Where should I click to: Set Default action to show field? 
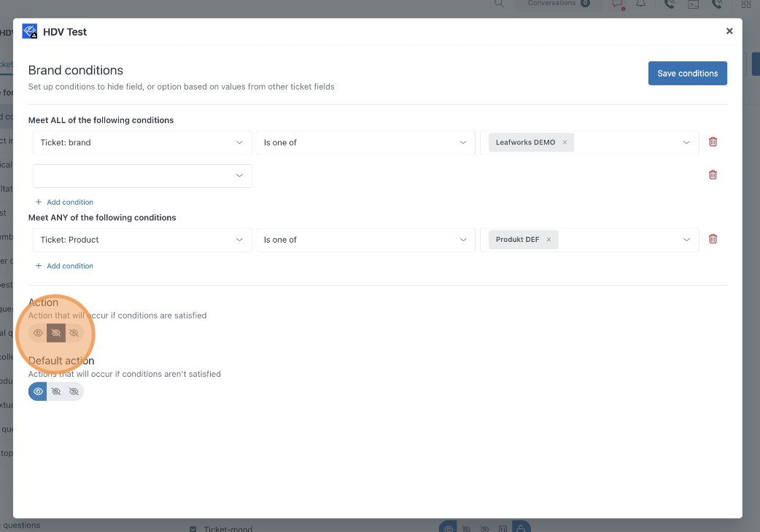tap(38, 392)
